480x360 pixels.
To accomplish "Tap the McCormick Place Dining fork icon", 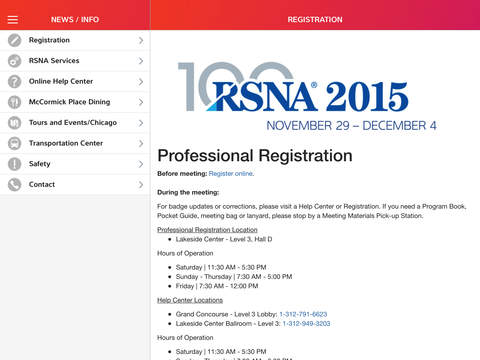I will (x=14, y=102).
